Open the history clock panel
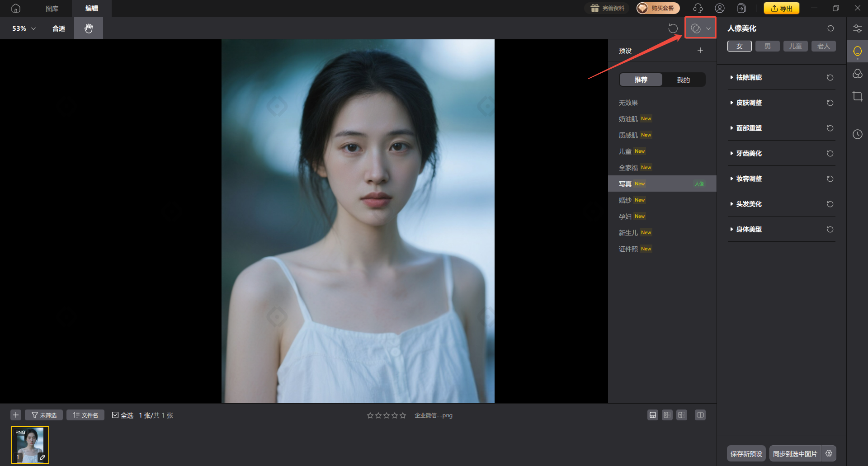 pyautogui.click(x=857, y=134)
